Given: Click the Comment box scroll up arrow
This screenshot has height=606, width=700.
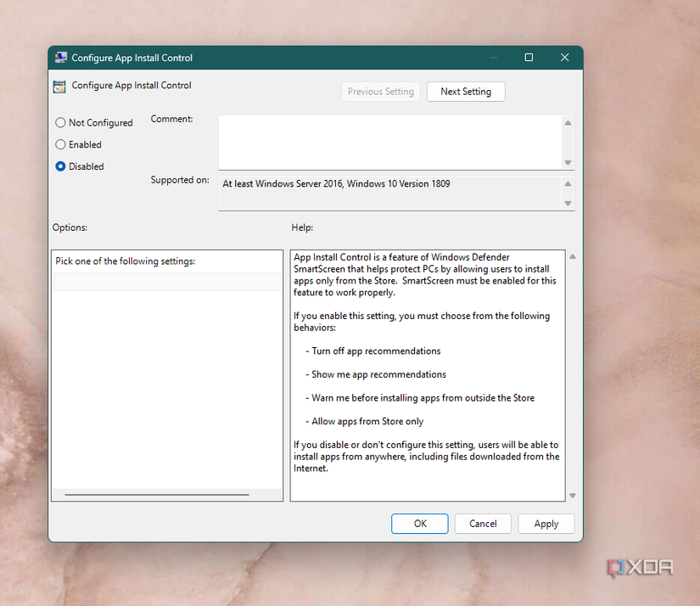Looking at the screenshot, I should pyautogui.click(x=568, y=124).
